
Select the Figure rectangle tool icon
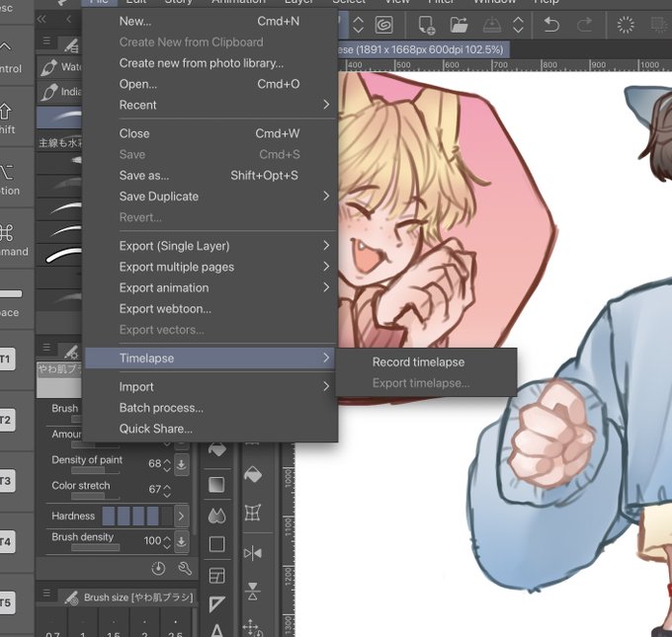216,544
